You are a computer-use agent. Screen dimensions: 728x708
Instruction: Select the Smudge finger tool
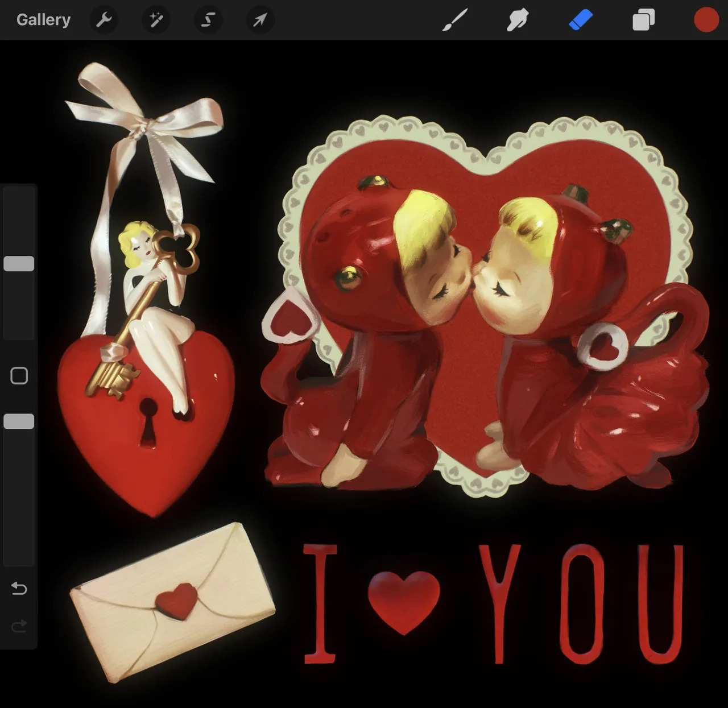click(x=517, y=20)
